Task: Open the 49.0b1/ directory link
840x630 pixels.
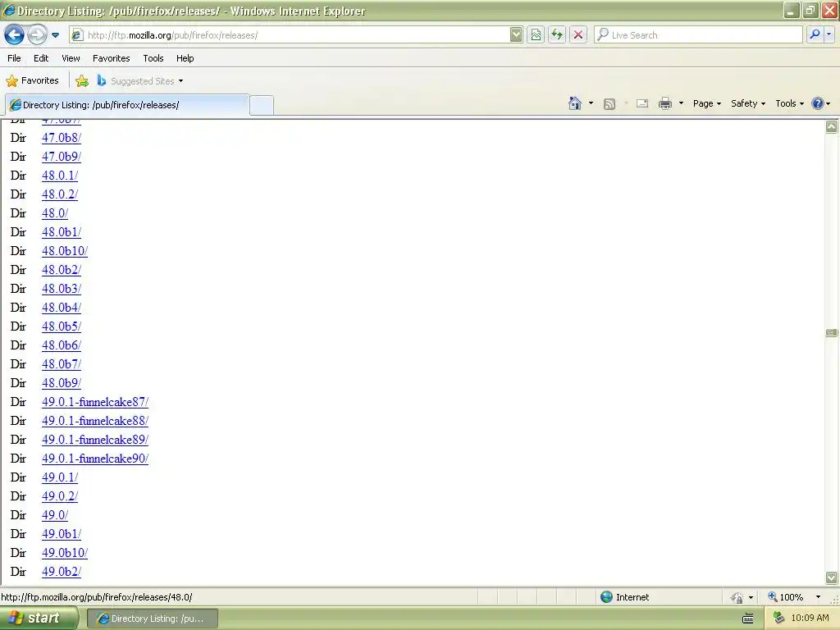Action: (62, 534)
